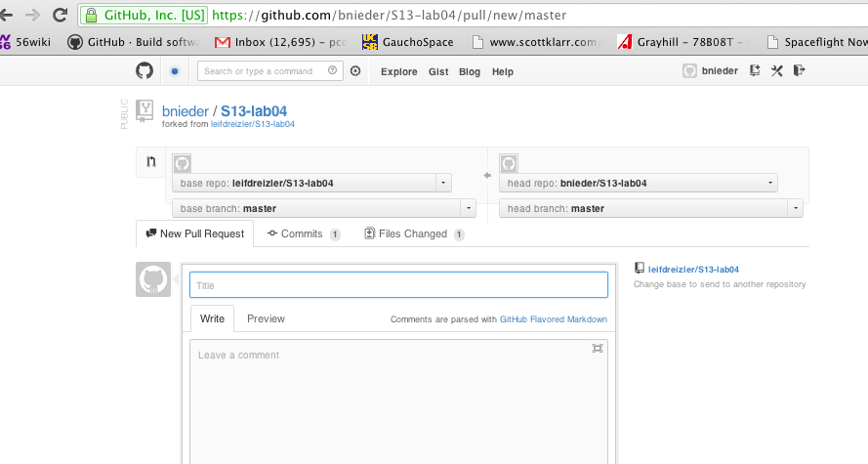
Task: Click the left arrow between repos
Action: click(x=487, y=175)
